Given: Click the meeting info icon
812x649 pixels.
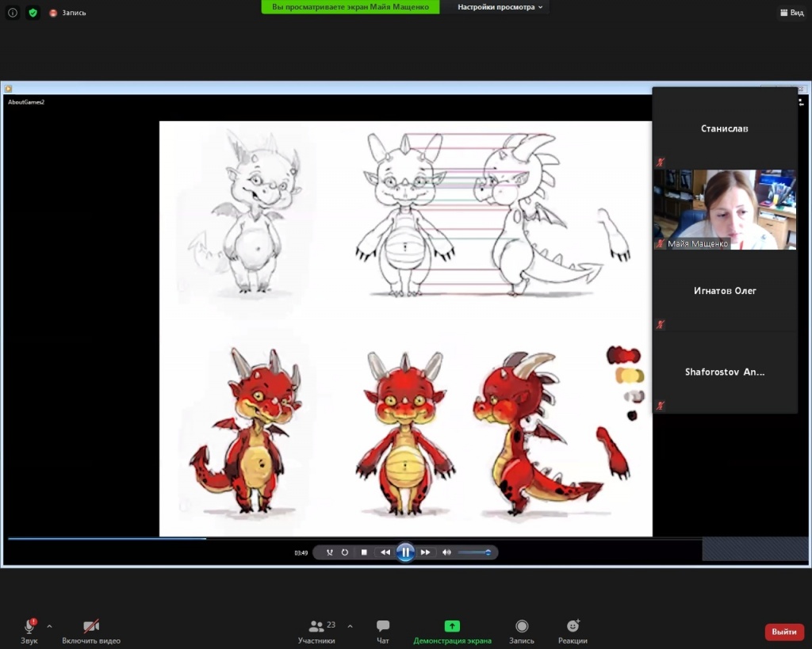Looking at the screenshot, I should point(13,13).
